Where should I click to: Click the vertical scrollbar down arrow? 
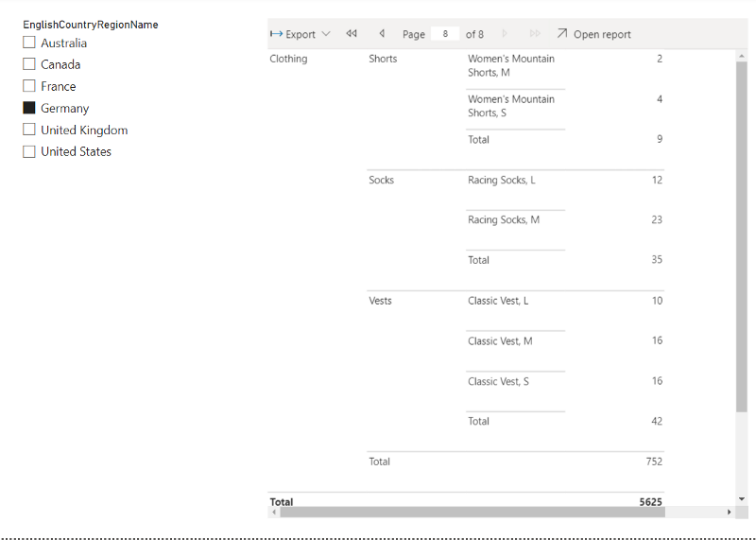click(741, 498)
